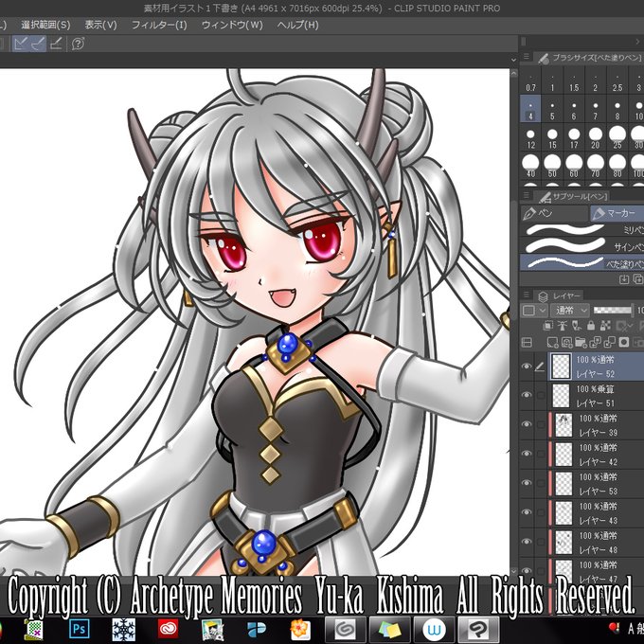Switch to the マーカー sub tool tab
Viewport: 644px width, 644px height.
[x=617, y=213]
